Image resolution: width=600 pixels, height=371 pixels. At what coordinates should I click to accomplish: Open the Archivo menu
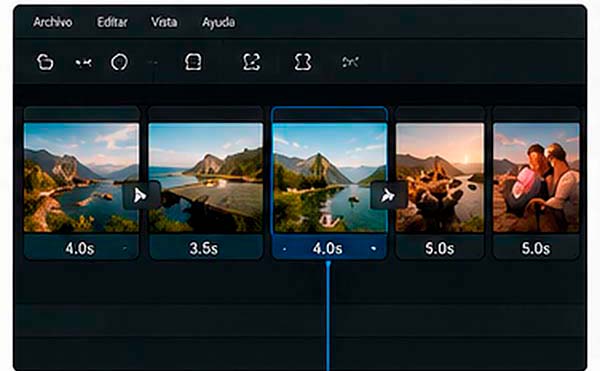52,22
